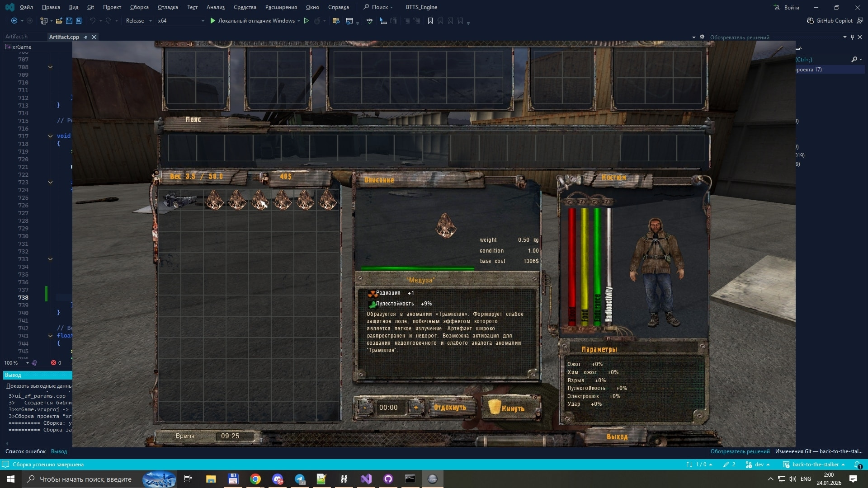The height and width of the screenshot is (488, 868).
Task: Click the bookmark toggle toolbar icon
Action: tap(430, 21)
